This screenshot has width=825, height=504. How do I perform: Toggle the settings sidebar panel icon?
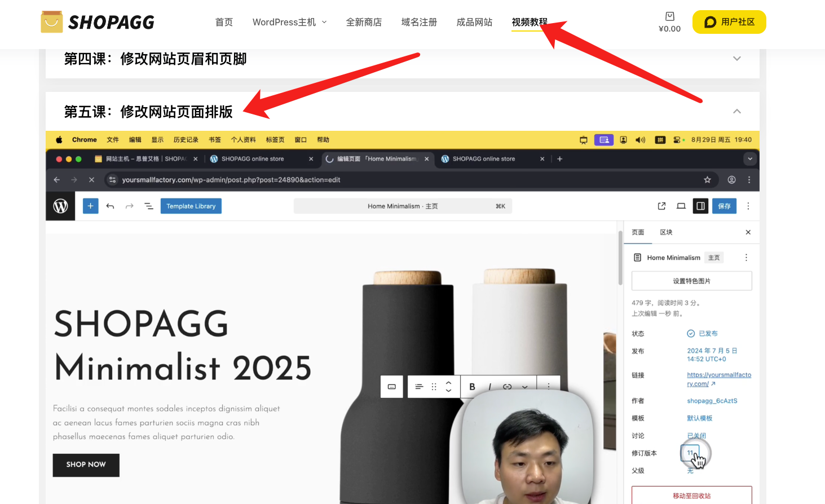coord(700,206)
